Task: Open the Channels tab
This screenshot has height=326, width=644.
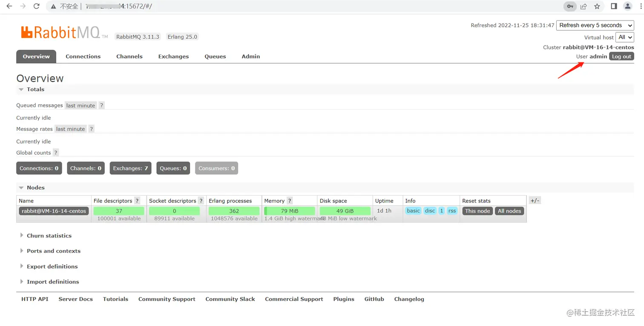Action: point(129,56)
